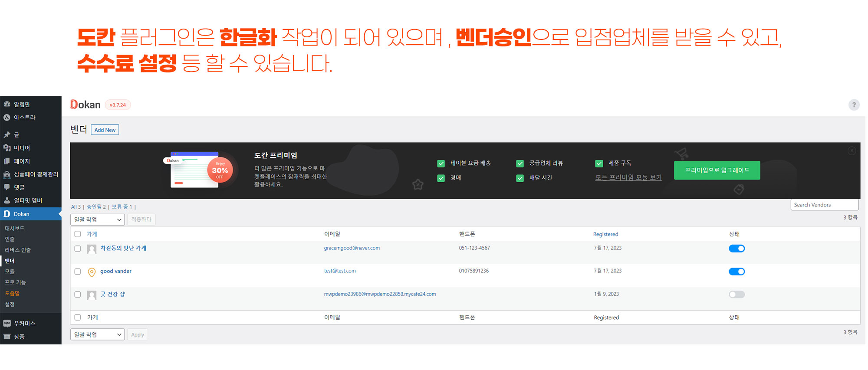Open 벤더 in the Dokan submenu
The width and height of the screenshot is (868, 370).
click(10, 261)
